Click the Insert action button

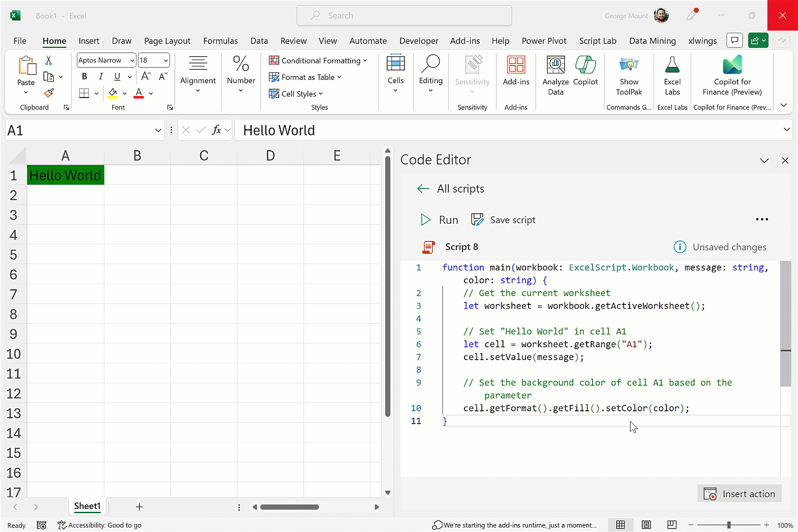739,494
